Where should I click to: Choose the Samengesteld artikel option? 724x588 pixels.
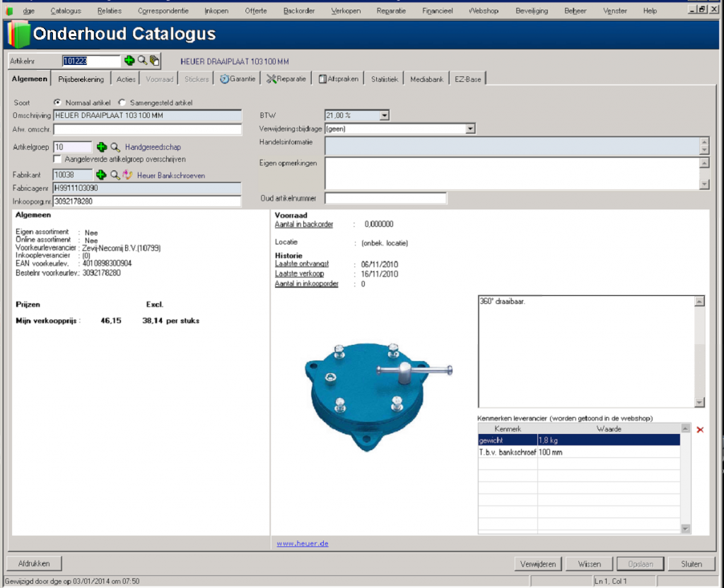[122, 102]
